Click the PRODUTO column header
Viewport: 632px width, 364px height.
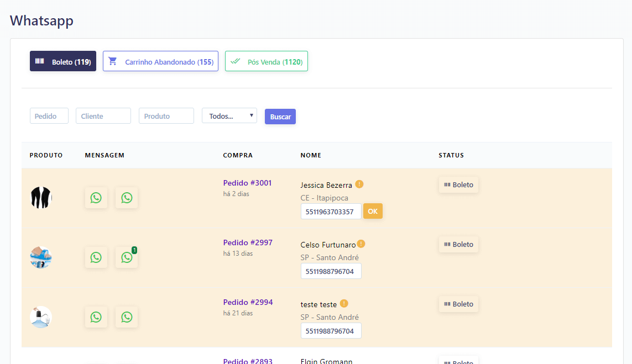pyautogui.click(x=46, y=155)
